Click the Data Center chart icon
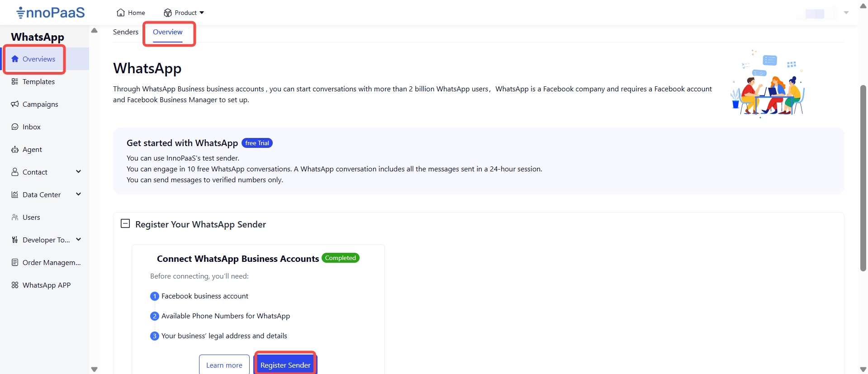Screen dimensions: 868x374 [15, 194]
